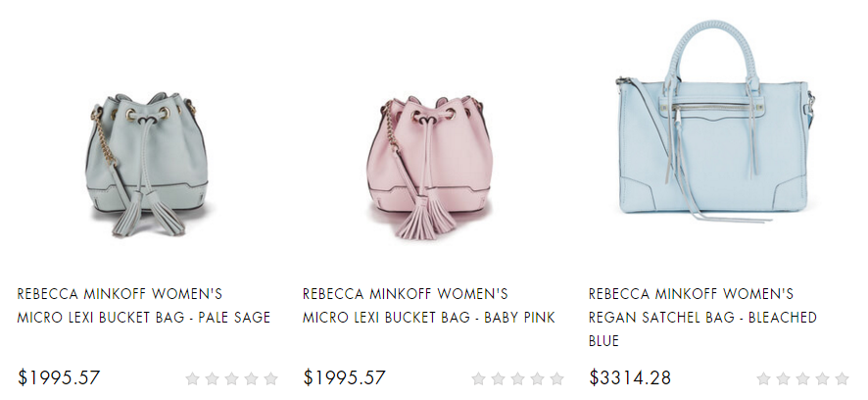
Task: Select second star for Regan Satchel bag
Action: point(784,378)
